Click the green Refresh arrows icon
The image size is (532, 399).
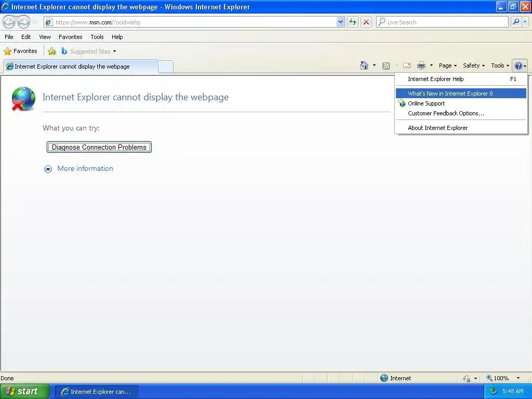tap(353, 22)
